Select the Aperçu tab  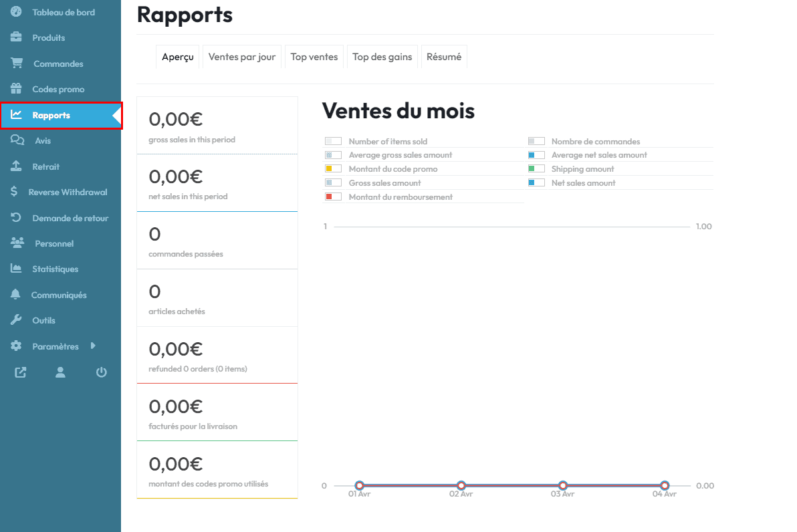177,57
